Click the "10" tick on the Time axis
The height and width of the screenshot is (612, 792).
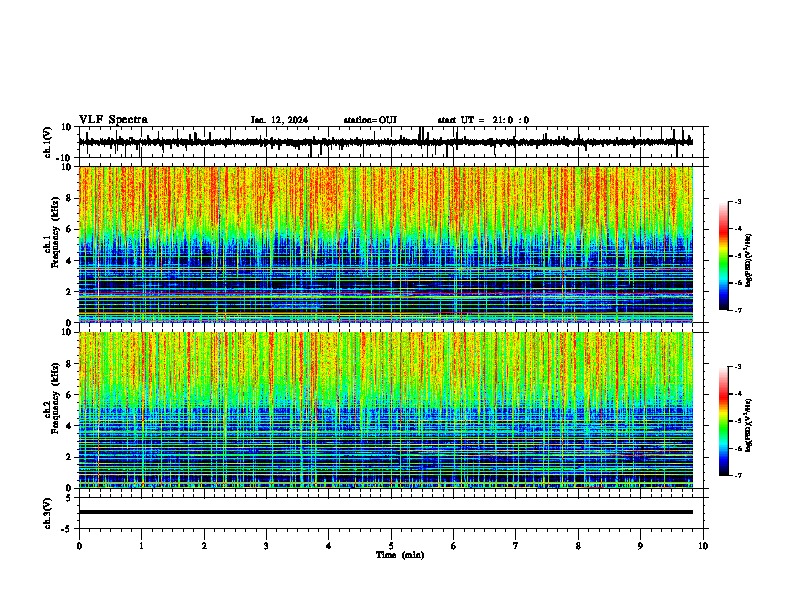coord(703,546)
